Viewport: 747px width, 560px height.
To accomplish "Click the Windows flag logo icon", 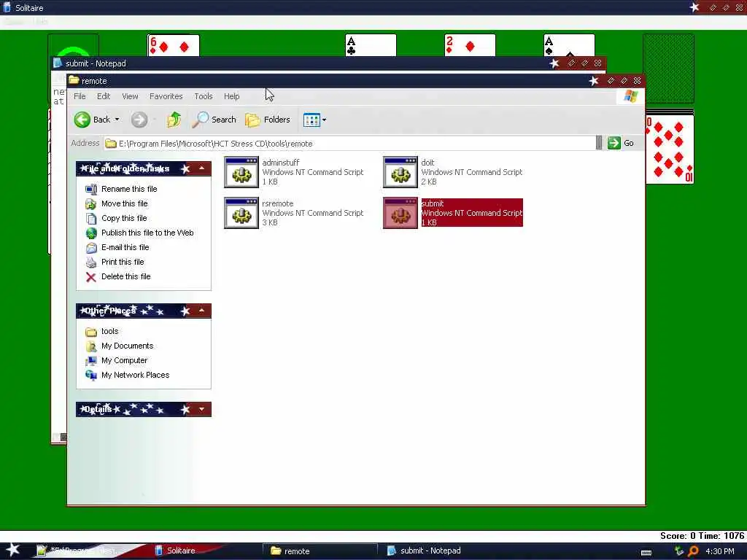I will pyautogui.click(x=630, y=96).
